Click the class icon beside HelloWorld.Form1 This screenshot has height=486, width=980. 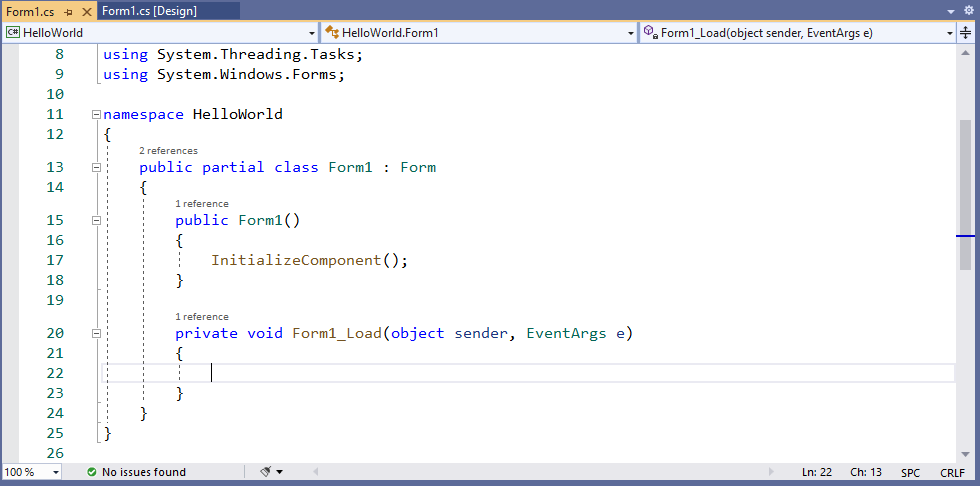[x=332, y=32]
